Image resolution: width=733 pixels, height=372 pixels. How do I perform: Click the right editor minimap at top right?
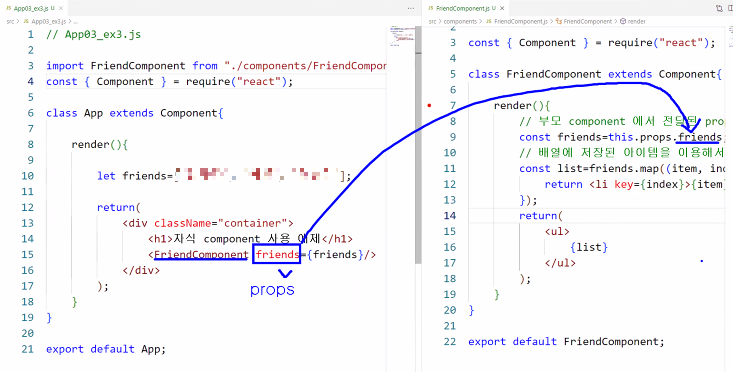[730, 35]
